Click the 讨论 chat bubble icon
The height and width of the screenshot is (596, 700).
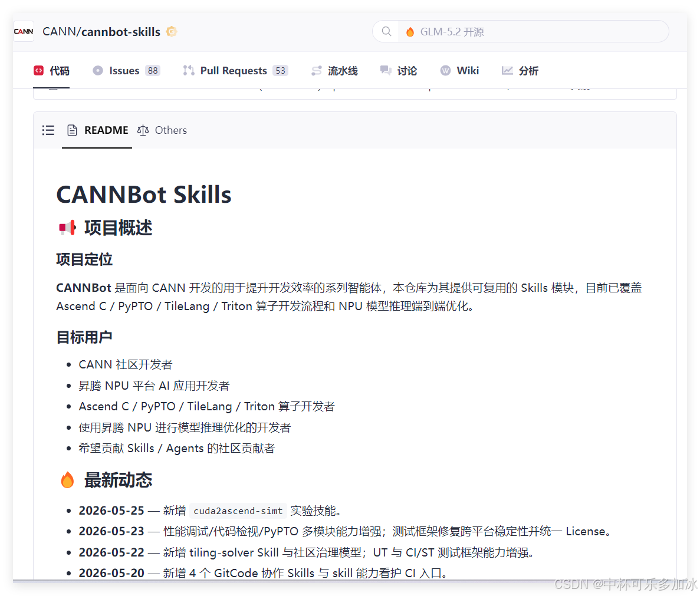(x=386, y=71)
